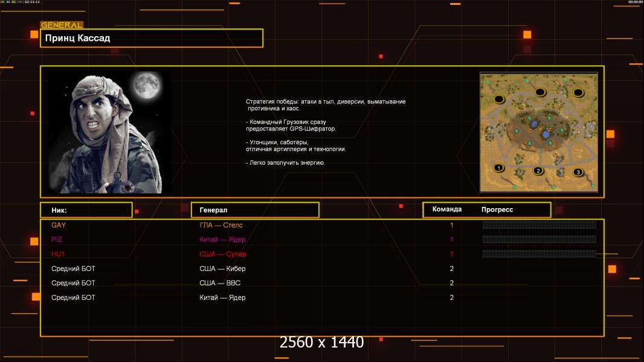Choose the top-right empty start slot on minimap
This screenshot has width=644, height=362.
578,92
